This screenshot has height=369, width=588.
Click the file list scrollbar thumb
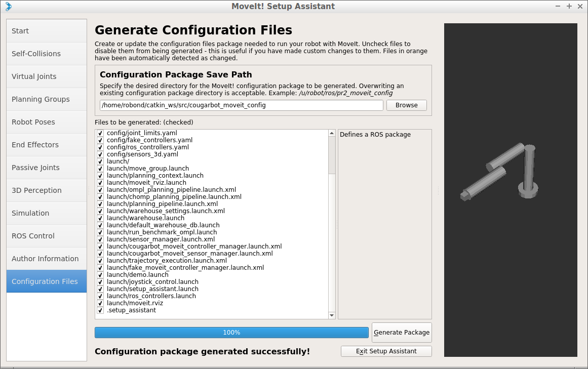(x=332, y=155)
